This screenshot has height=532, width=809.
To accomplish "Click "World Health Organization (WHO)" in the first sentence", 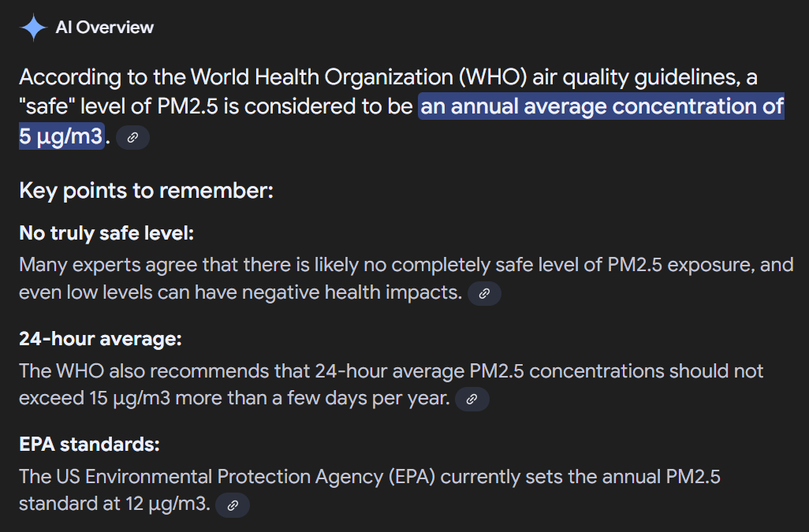I will coord(359,77).
